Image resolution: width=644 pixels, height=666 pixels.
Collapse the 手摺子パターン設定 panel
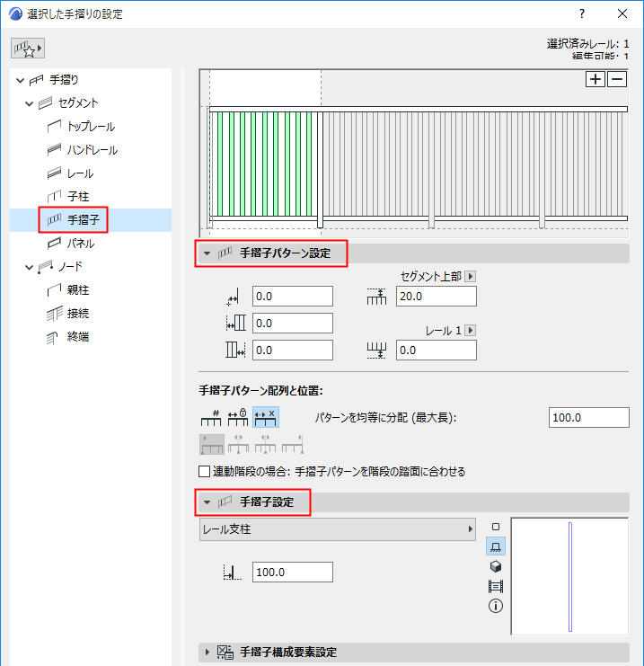[207, 253]
